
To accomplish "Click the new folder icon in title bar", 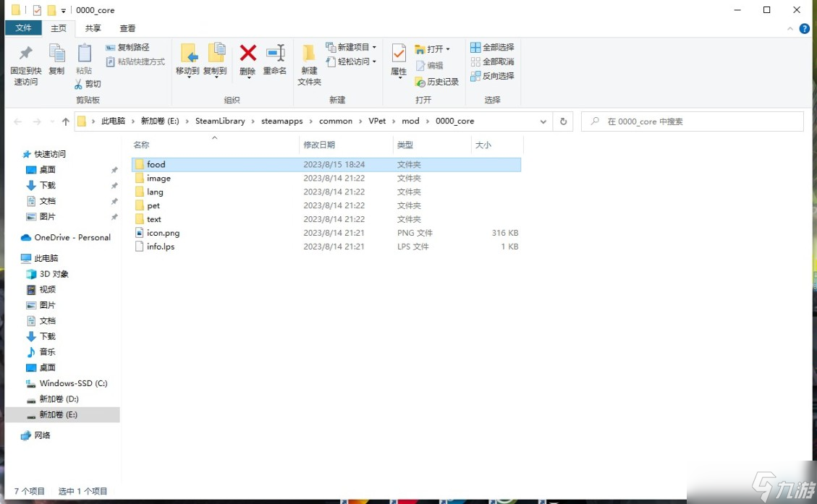I will pyautogui.click(x=51, y=10).
